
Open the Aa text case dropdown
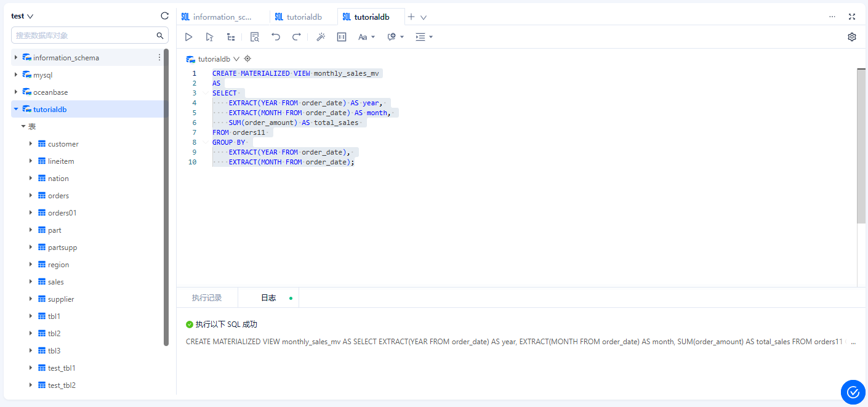pos(366,37)
